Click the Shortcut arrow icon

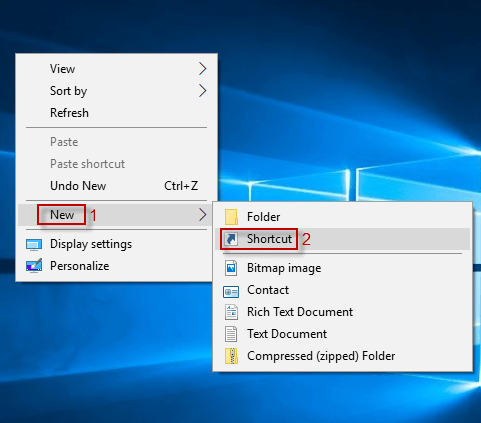point(231,239)
